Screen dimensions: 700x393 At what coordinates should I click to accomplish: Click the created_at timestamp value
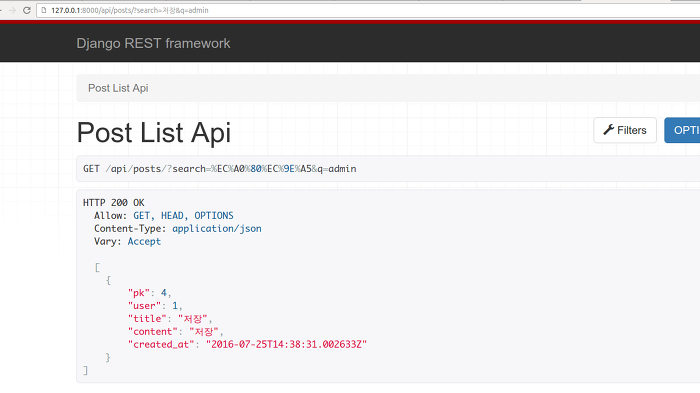coord(286,344)
